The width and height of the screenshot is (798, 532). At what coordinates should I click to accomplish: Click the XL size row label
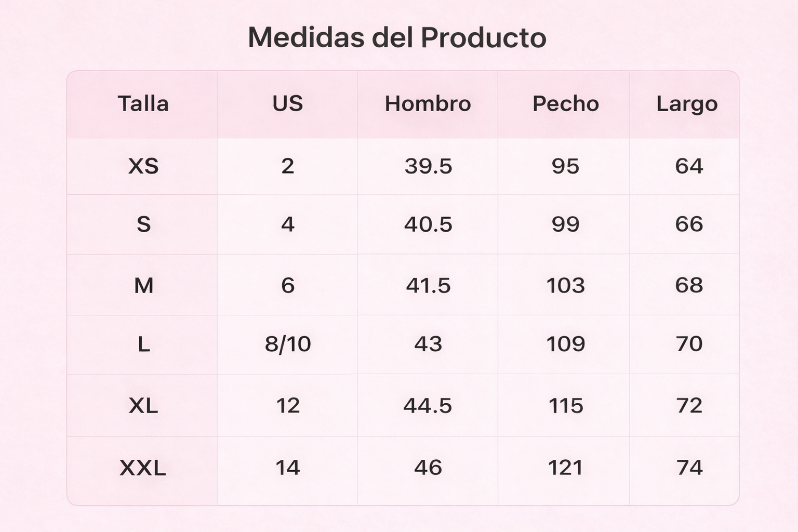143,406
